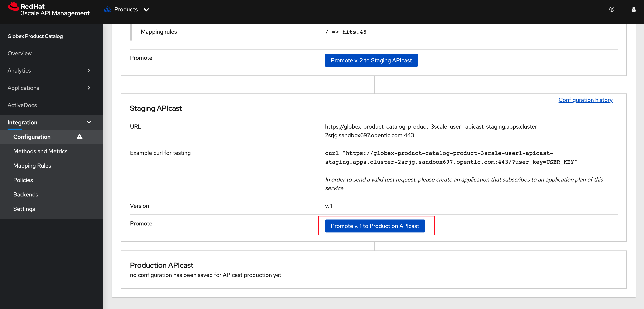644x309 pixels.
Task: Select Policies in the Integration menu
Action: (x=23, y=180)
